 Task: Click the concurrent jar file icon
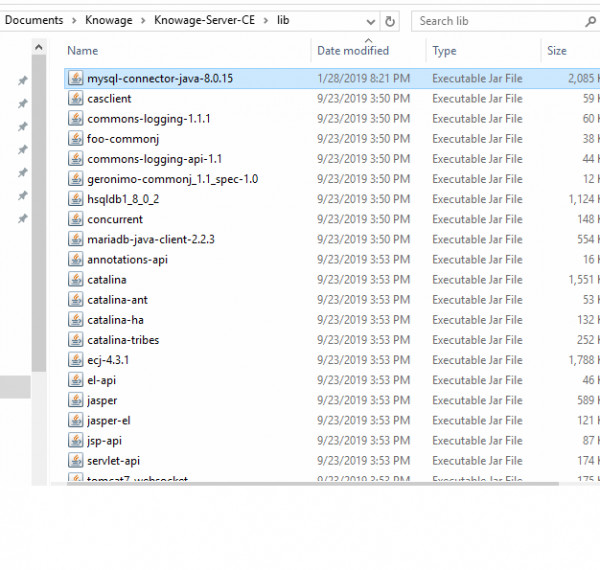coord(76,219)
